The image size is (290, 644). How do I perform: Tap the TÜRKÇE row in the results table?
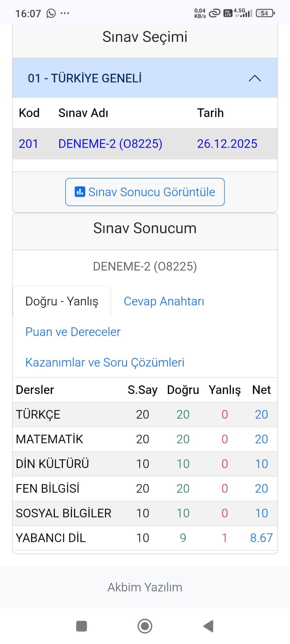click(145, 414)
